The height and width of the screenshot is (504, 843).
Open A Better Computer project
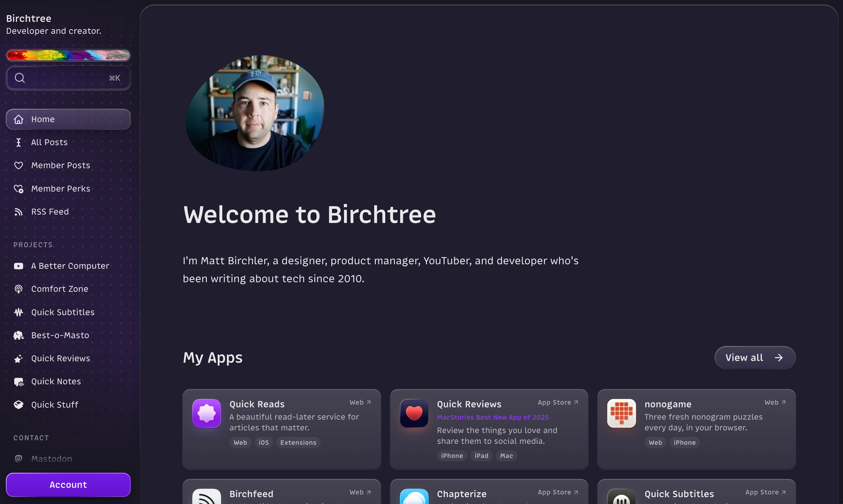coord(68,266)
